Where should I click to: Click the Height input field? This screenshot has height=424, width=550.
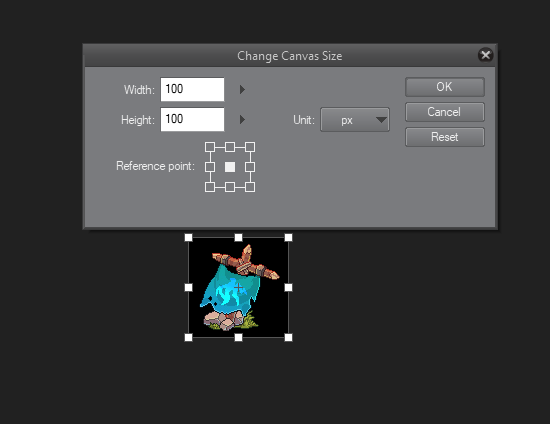pyautogui.click(x=192, y=120)
